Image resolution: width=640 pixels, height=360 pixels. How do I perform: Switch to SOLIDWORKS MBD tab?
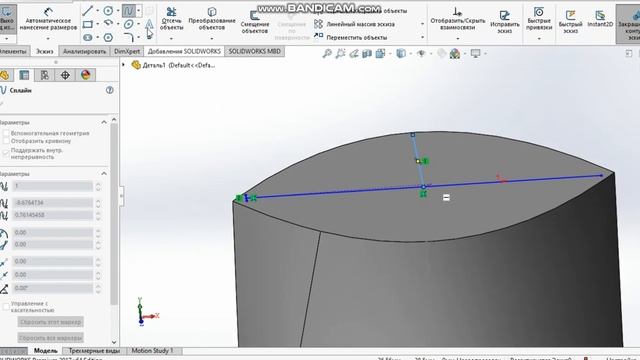click(255, 51)
